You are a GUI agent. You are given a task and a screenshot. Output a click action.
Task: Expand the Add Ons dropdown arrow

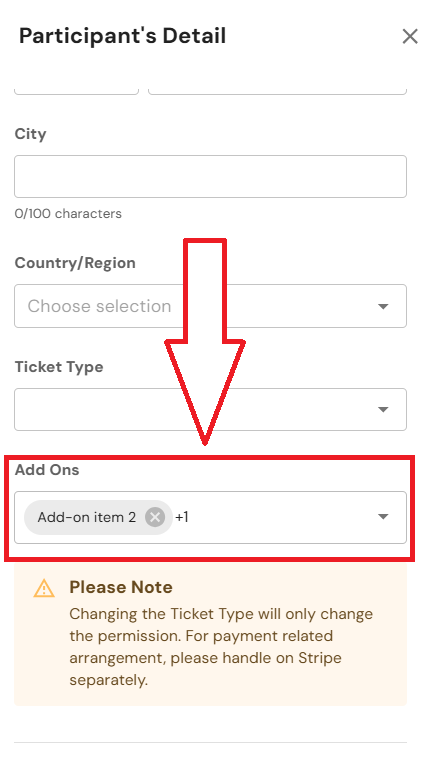pos(383,517)
